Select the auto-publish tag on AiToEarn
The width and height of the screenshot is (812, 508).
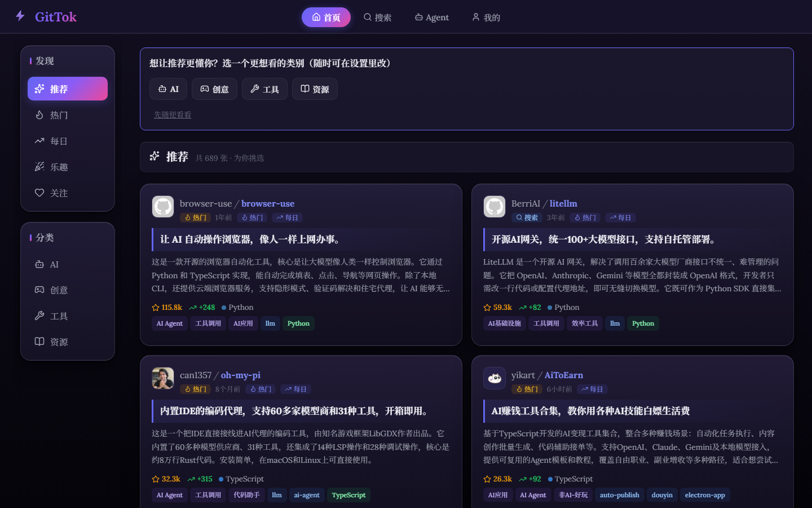pos(619,495)
